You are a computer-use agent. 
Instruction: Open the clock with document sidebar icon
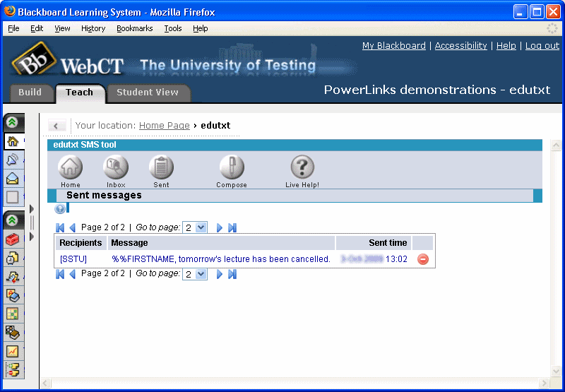click(x=13, y=258)
